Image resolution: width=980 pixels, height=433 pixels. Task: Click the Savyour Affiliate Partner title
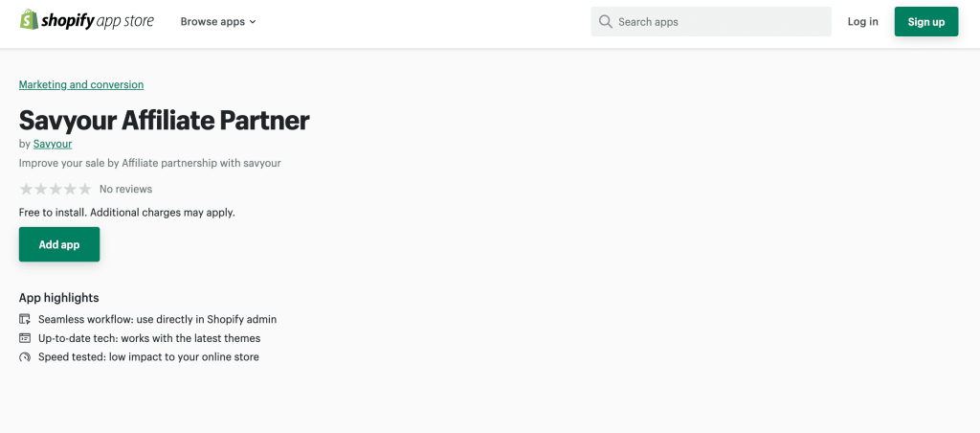click(x=164, y=120)
